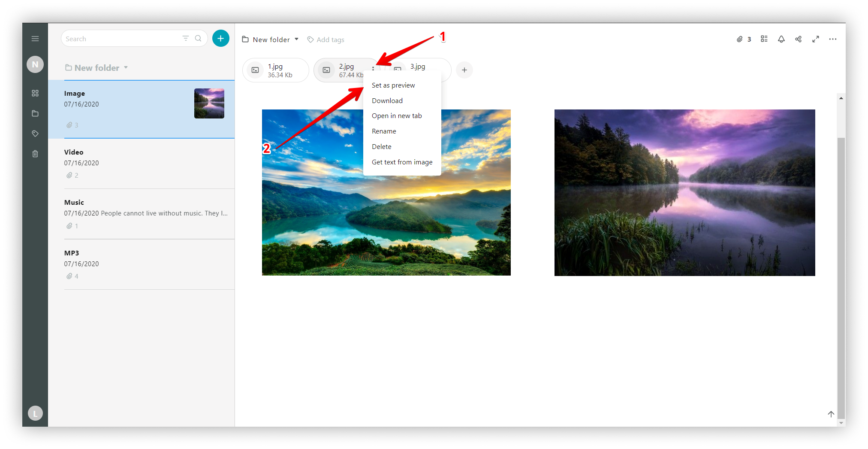Click the search filter icon
This screenshot has width=868, height=449.
click(x=186, y=38)
